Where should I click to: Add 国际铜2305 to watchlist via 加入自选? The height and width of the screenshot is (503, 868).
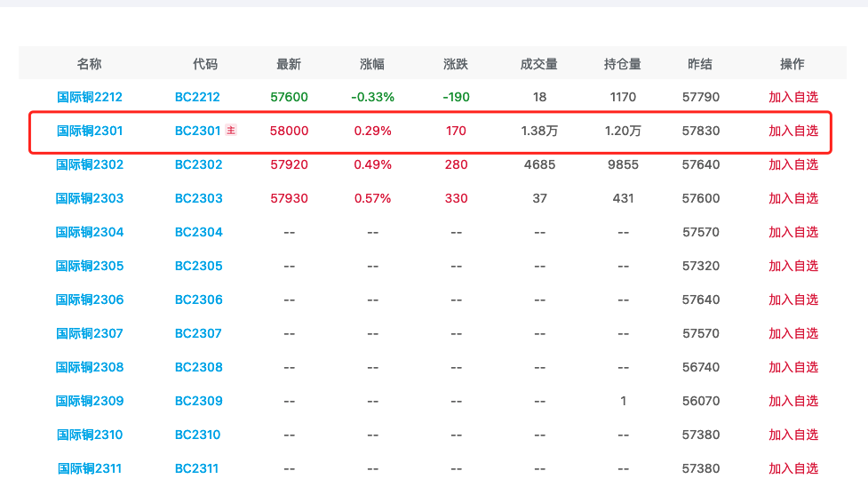(x=793, y=266)
